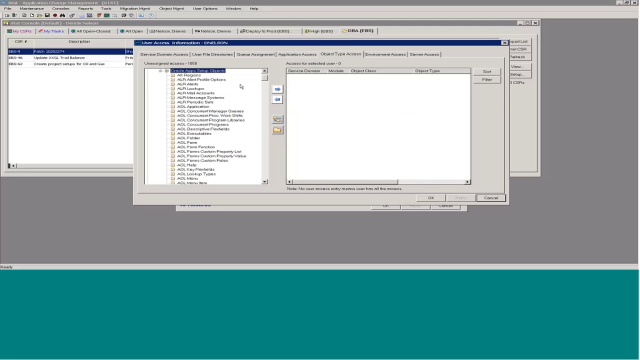Open the File menu
This screenshot has height=360, width=640.
pyautogui.click(x=7, y=9)
